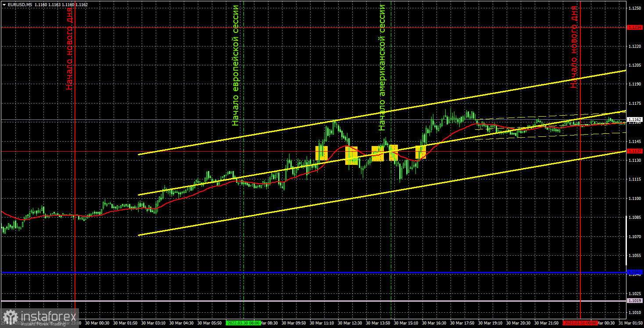The width and height of the screenshot is (644, 328).
Task: Click the 1.1175 price axis value
Action: pyautogui.click(x=635, y=103)
